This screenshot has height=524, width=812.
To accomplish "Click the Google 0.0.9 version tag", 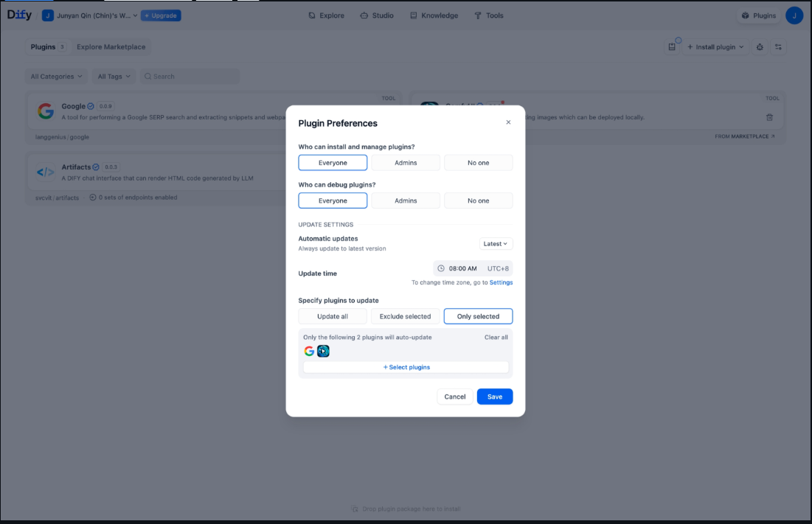I will [x=105, y=106].
